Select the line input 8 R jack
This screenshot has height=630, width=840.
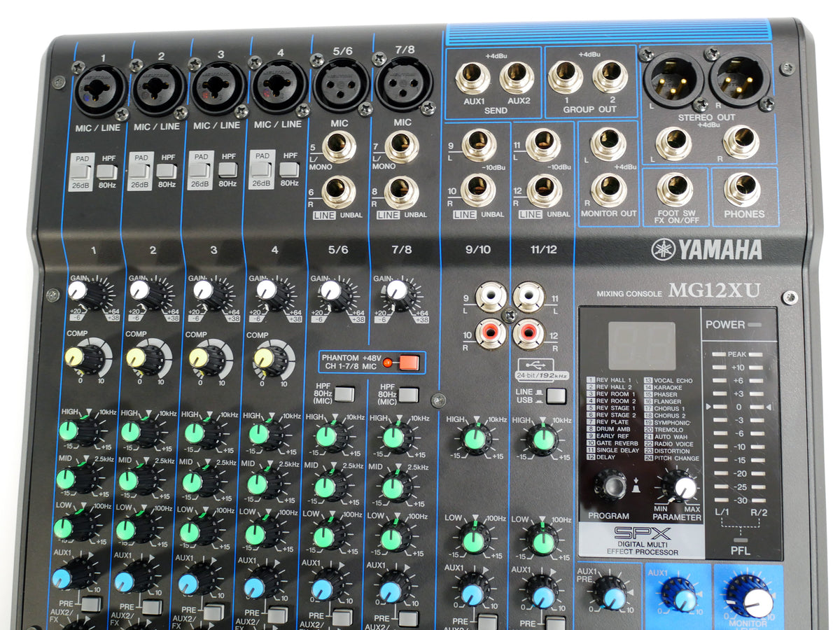coord(402,192)
